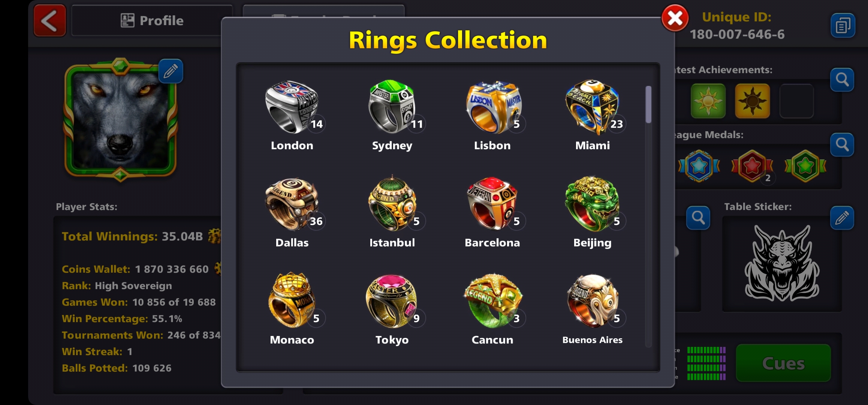View the dragon table sticker
The width and height of the screenshot is (868, 405).
pyautogui.click(x=782, y=263)
